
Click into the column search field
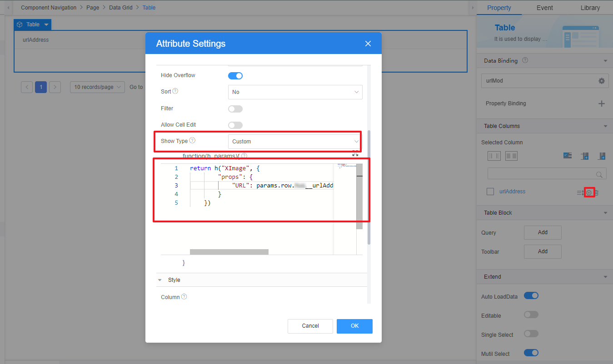547,174
